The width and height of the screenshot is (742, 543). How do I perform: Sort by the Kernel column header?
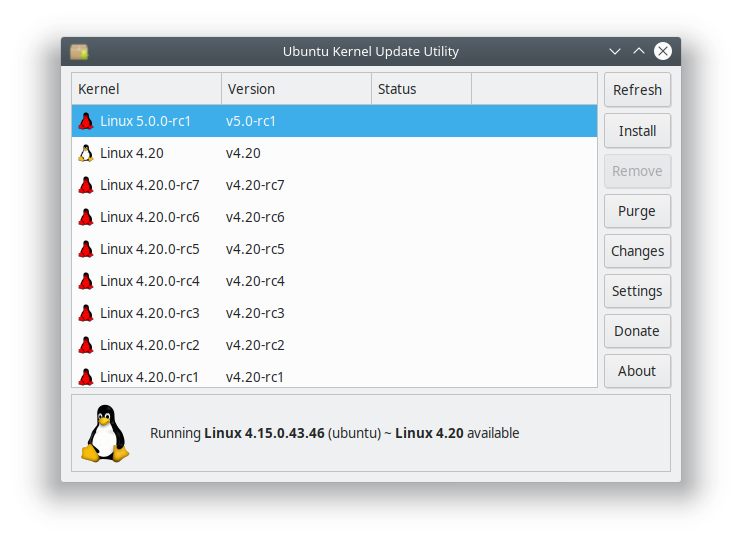[146, 89]
